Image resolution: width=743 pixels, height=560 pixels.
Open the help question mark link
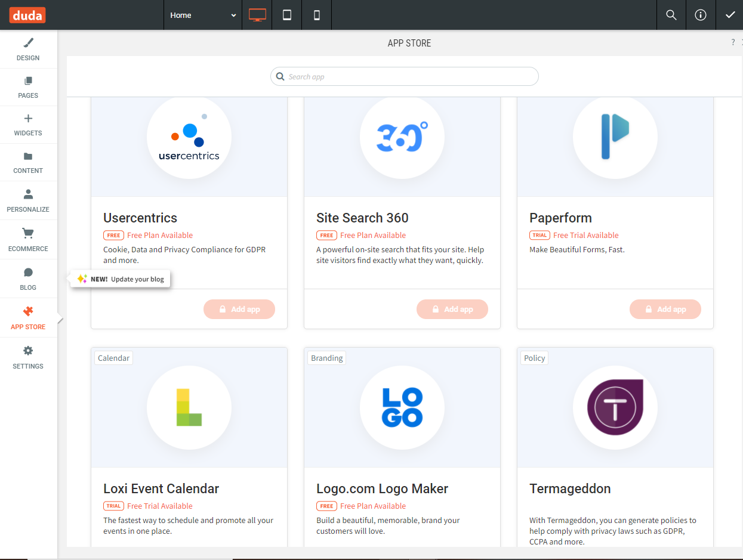[733, 42]
